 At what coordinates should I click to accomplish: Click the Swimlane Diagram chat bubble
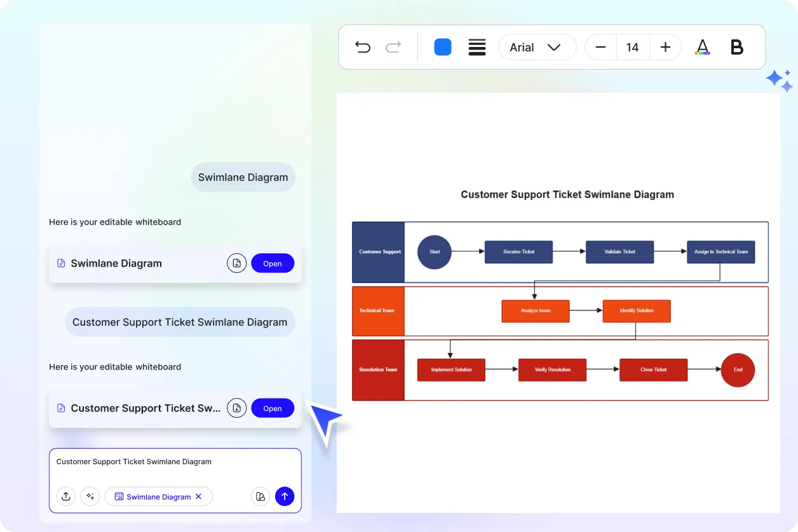(x=243, y=177)
